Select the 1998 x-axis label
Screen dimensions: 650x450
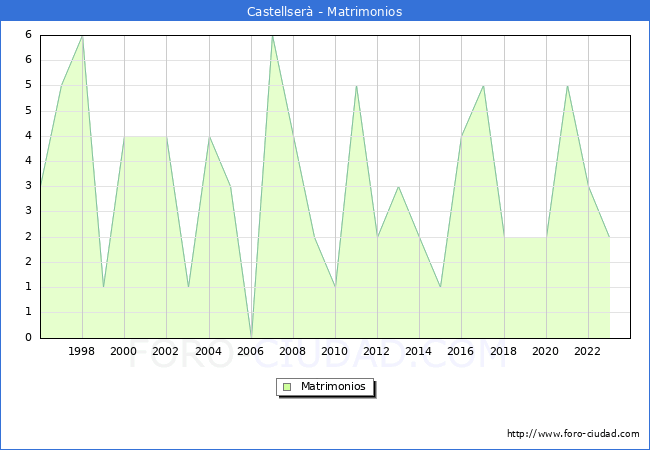coord(81,351)
